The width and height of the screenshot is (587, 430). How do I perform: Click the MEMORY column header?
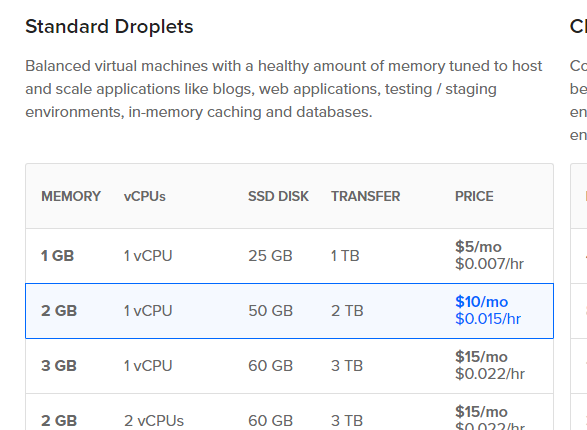tap(71, 196)
